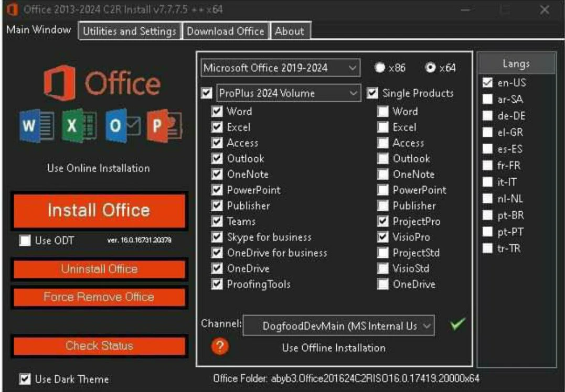Click the Force Remove Office button
Viewport: 565px width, 392px height.
click(99, 297)
